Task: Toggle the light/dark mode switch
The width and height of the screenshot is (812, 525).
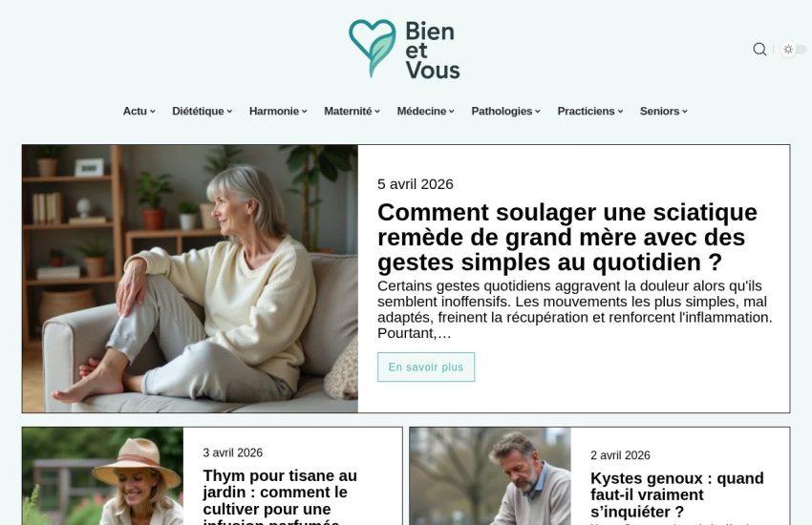Action: click(793, 49)
